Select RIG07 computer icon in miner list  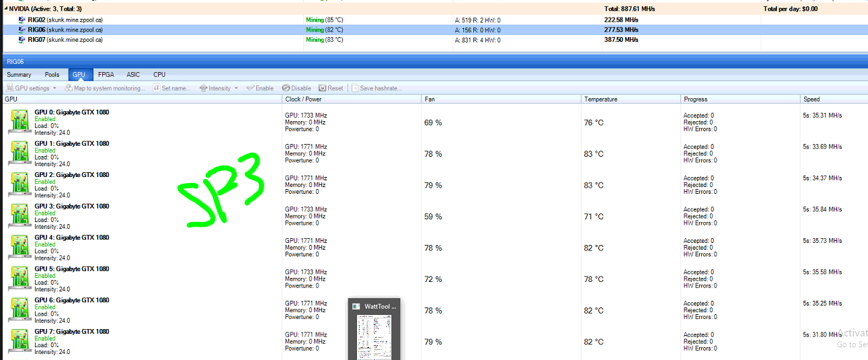22,40
